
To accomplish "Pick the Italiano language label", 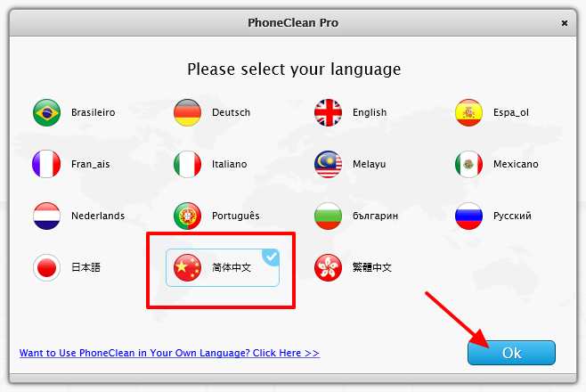I will click(x=230, y=164).
